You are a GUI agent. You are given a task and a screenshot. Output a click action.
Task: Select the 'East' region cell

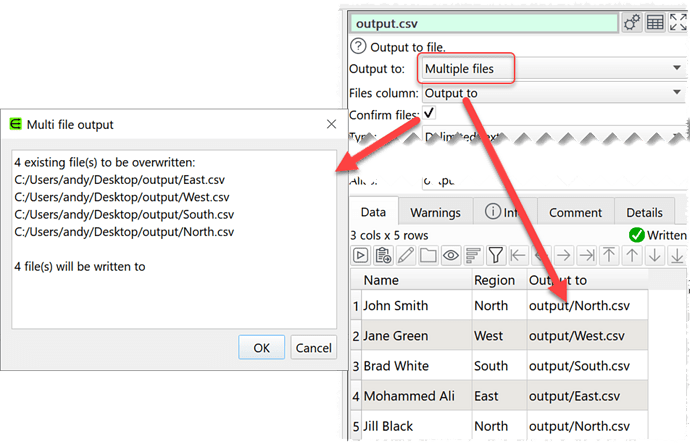click(x=499, y=396)
